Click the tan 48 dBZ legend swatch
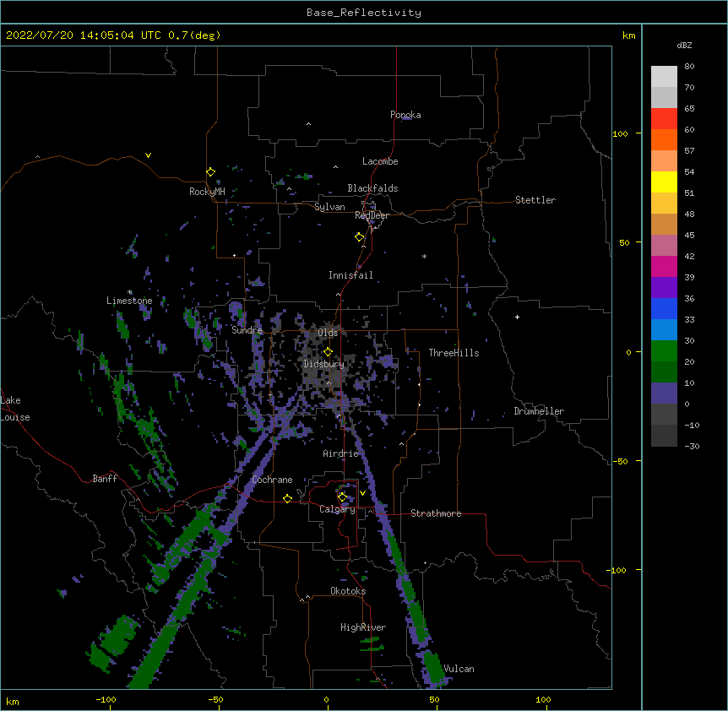Screen dimensions: 728x711 click(664, 224)
